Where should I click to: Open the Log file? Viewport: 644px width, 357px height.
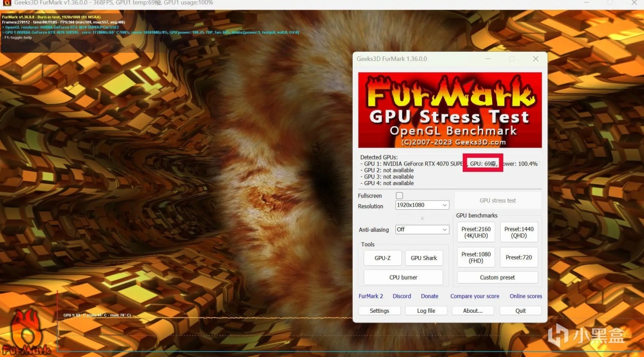coord(426,311)
